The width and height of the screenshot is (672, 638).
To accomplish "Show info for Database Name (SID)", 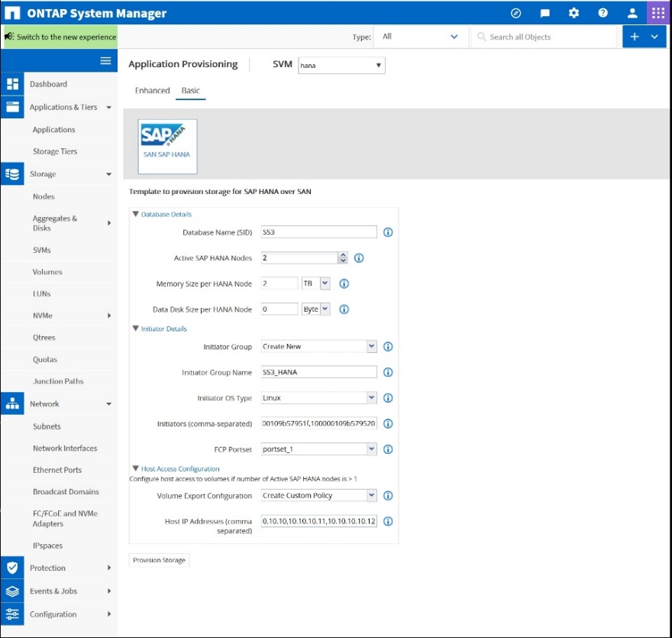I will (x=388, y=232).
